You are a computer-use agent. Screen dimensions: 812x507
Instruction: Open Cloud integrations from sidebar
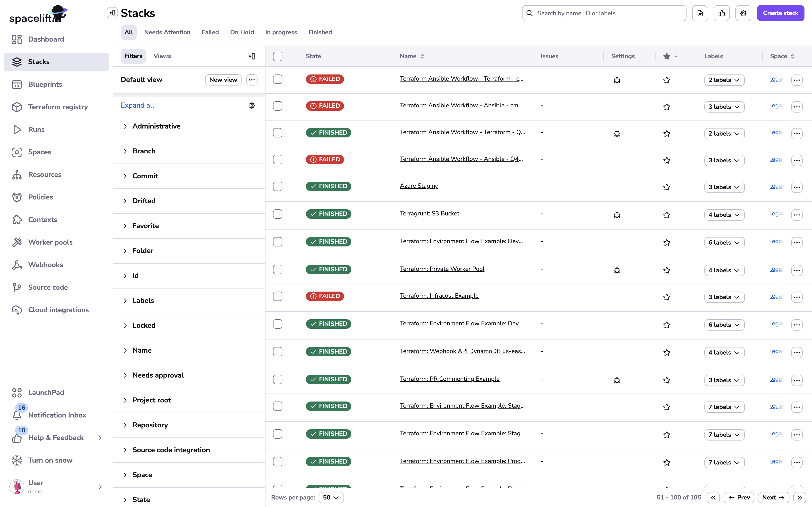58,309
